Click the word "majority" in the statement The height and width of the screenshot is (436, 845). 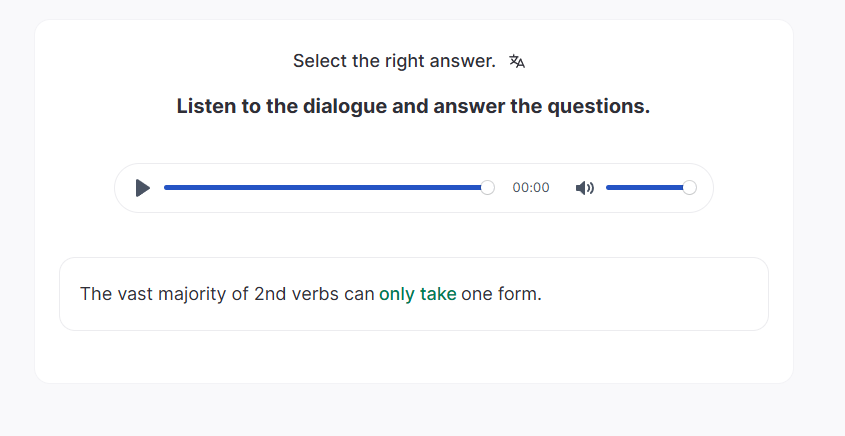click(207, 294)
